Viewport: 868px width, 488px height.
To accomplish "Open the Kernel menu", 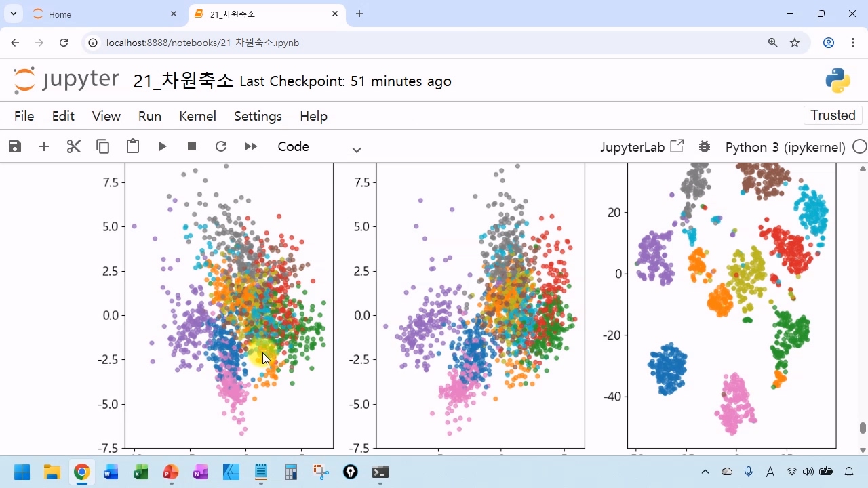I will point(197,116).
